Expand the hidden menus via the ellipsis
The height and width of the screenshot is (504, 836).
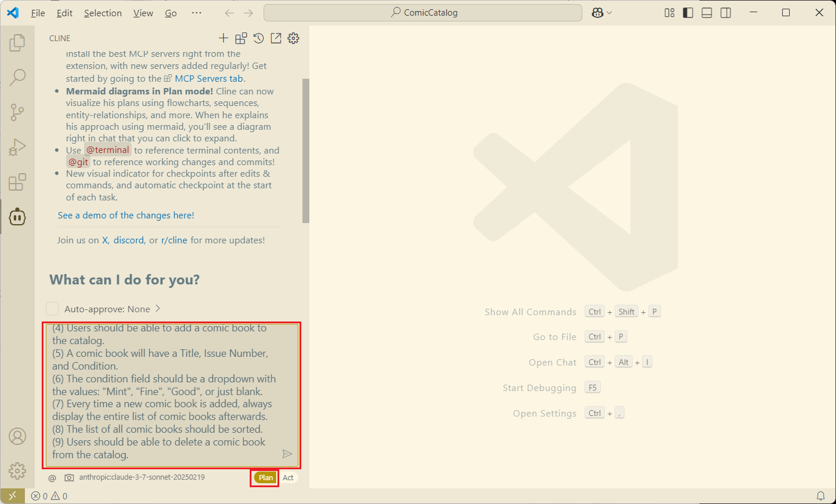196,13
